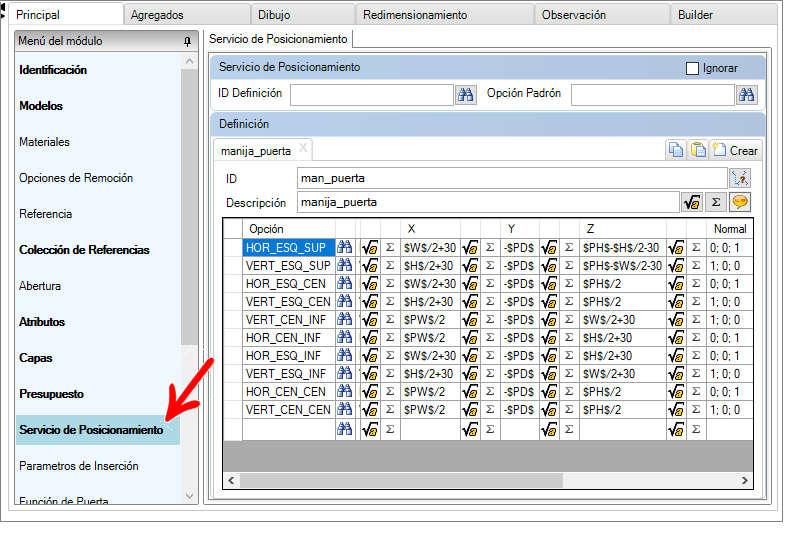Open Y formula editor in HOR_ESQ_CEN row
The image size is (792, 534).
470,283
